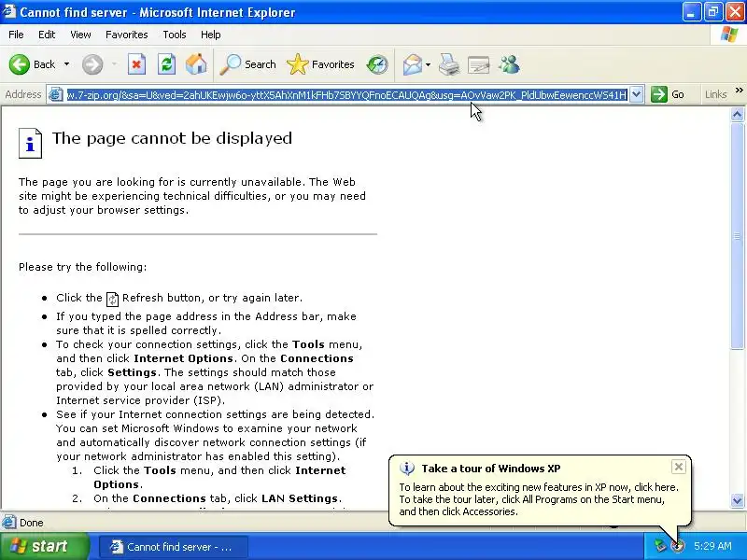Screen dimensions: 747x560
Task: Click the info icon beside the heading
Action: pos(30,143)
